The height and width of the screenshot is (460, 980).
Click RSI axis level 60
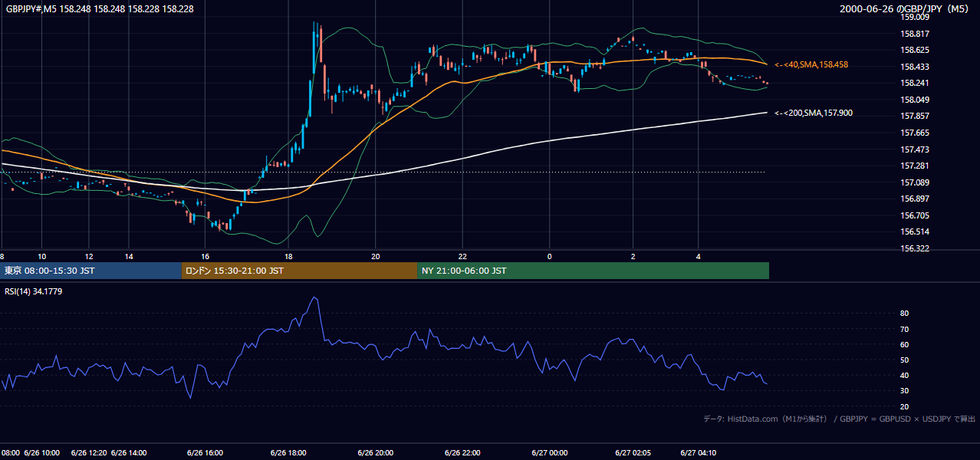point(904,345)
